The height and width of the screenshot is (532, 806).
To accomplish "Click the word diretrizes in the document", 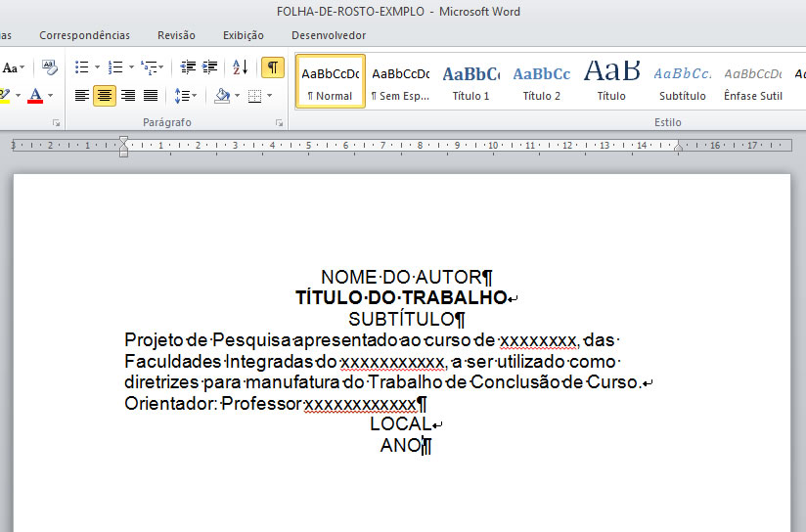I will click(162, 382).
